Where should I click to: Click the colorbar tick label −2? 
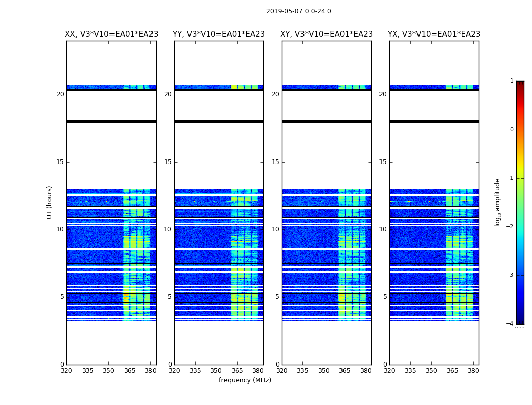coord(510,226)
